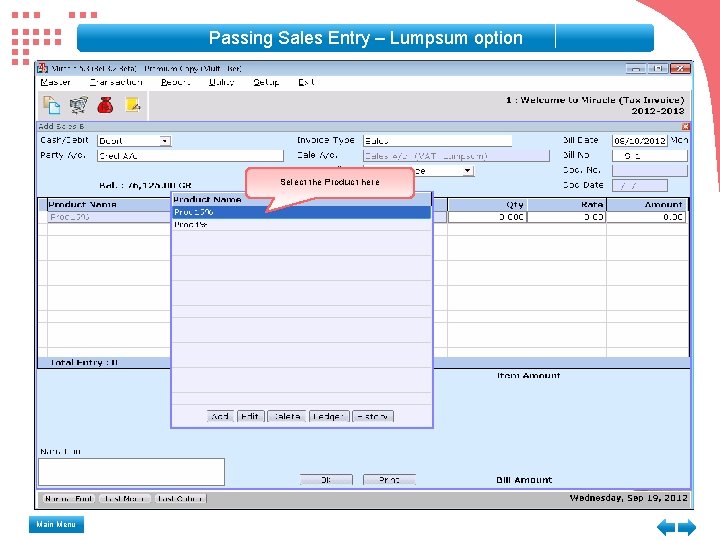Click the Product Name popup column header
The width and height of the screenshot is (720, 540).
coord(301,199)
